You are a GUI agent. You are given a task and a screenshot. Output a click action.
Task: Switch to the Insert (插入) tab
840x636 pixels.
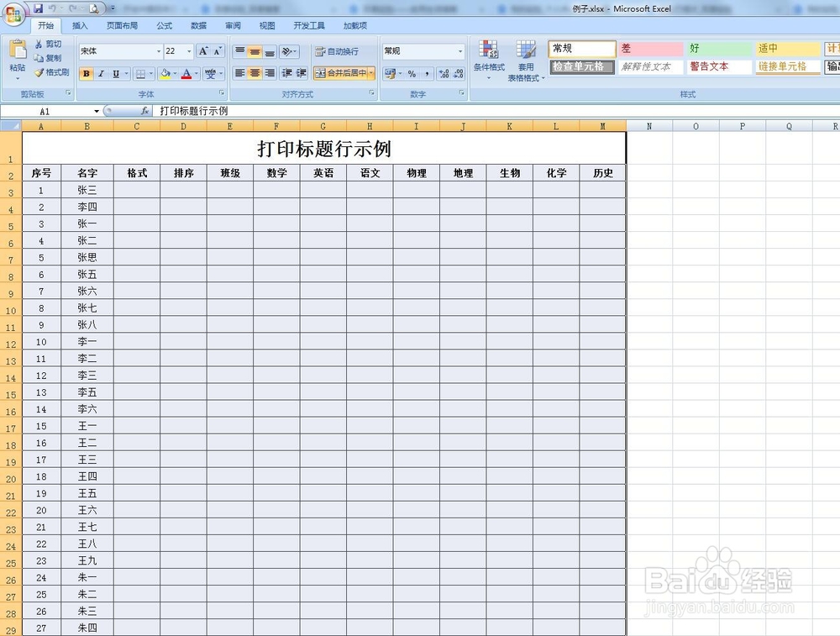[x=80, y=26]
